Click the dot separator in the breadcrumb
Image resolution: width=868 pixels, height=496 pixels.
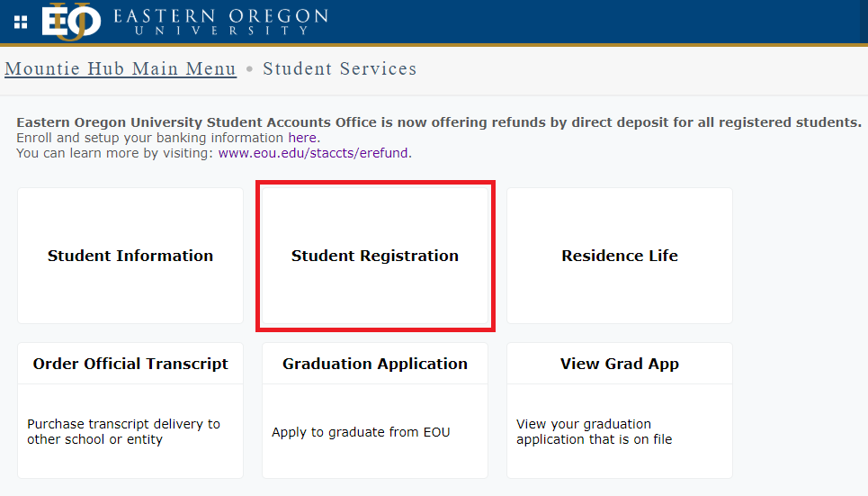click(250, 69)
